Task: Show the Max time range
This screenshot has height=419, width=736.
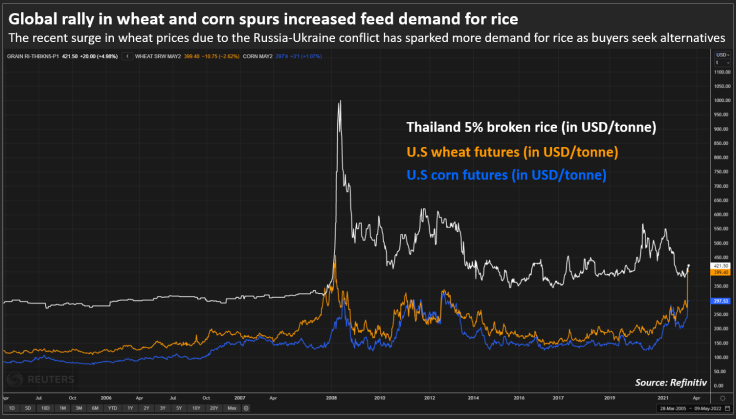Action: click(x=232, y=408)
